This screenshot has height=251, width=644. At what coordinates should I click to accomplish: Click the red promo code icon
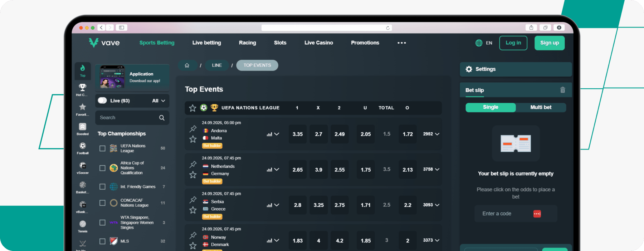point(537,214)
